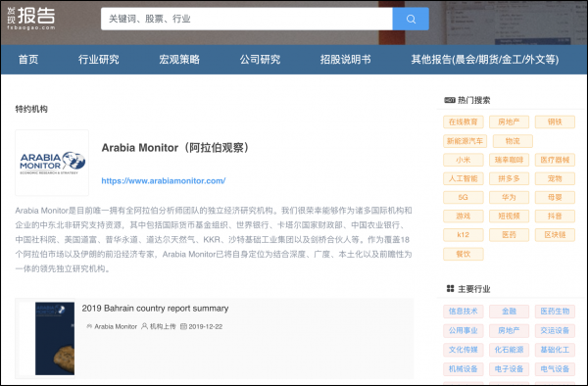The height and width of the screenshot is (386, 588).
Task: Choose the 电子设备 industry tag
Action: [509, 368]
